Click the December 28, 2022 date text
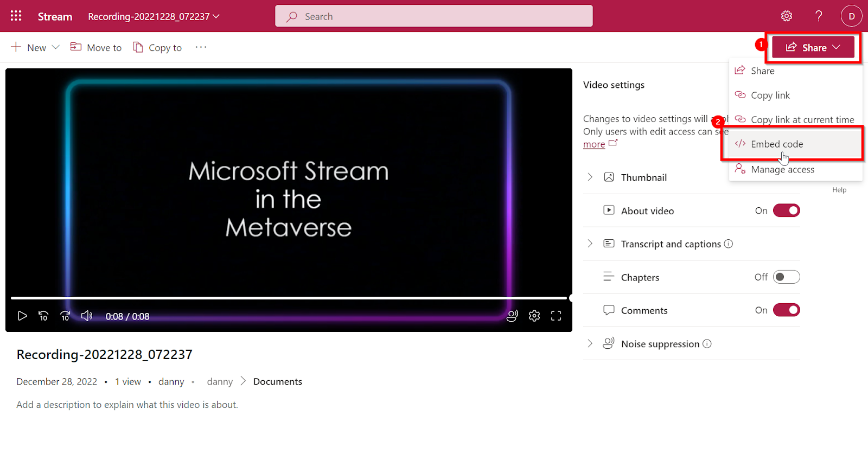The width and height of the screenshot is (868, 460). pos(56,381)
